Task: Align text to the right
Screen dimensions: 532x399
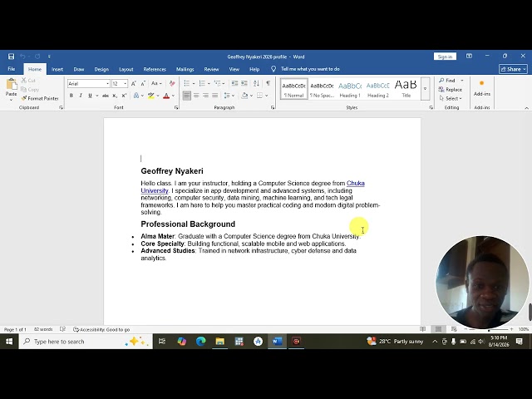Action: [x=205, y=96]
